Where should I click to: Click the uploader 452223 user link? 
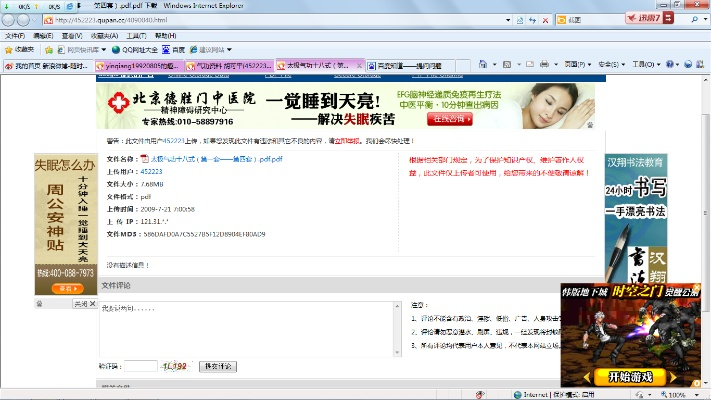coord(151,172)
